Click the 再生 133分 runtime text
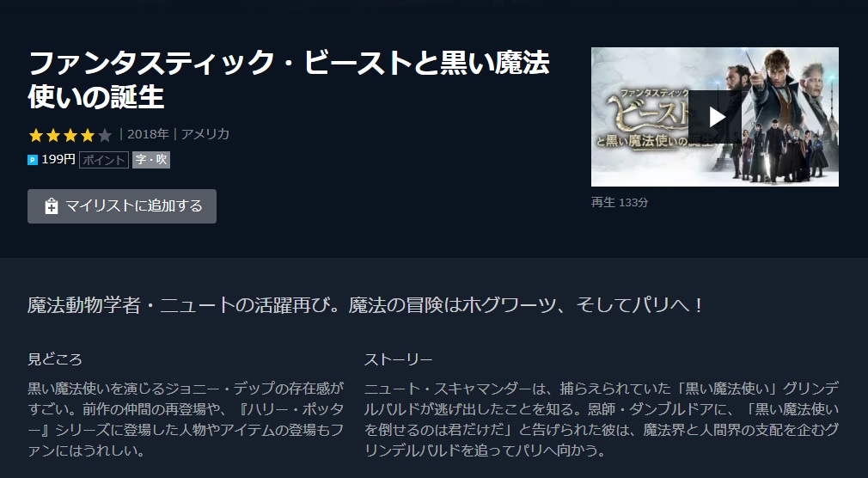Viewport: 868px width, 478px height. click(620, 203)
